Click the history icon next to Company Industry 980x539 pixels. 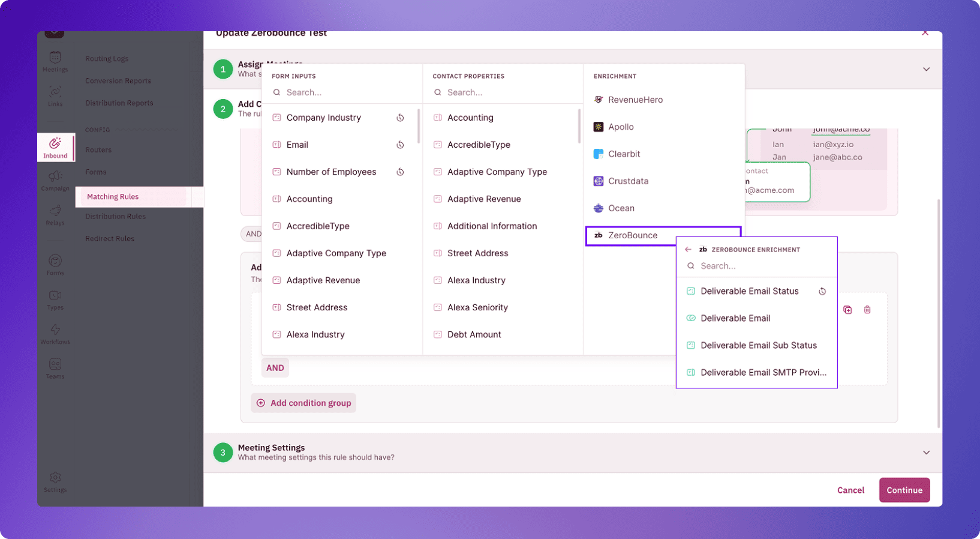tap(400, 118)
